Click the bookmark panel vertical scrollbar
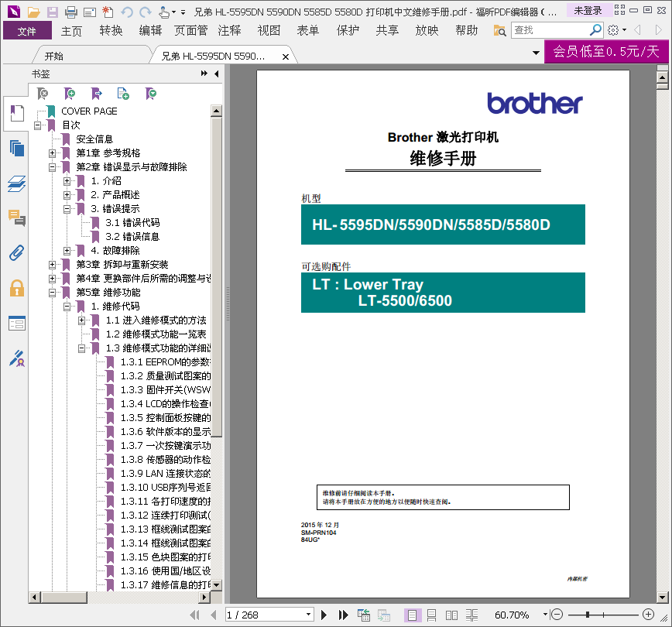The height and width of the screenshot is (627, 672). [217, 276]
